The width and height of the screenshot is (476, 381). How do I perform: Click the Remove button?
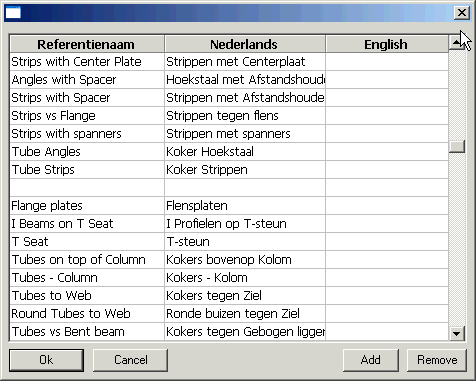coord(437,360)
